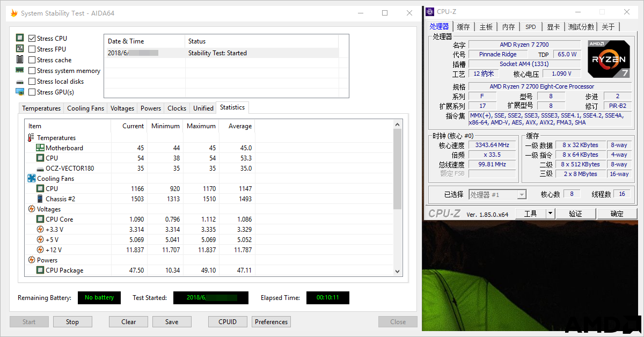Open the 显卡 tab in CPU-Z
The image size is (644, 337).
pyautogui.click(x=553, y=27)
